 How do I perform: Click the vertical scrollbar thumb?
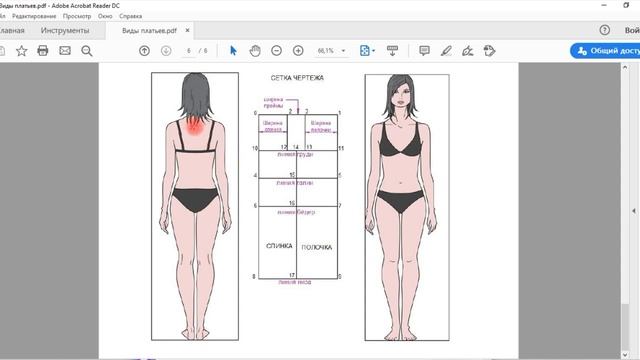pos(625,326)
